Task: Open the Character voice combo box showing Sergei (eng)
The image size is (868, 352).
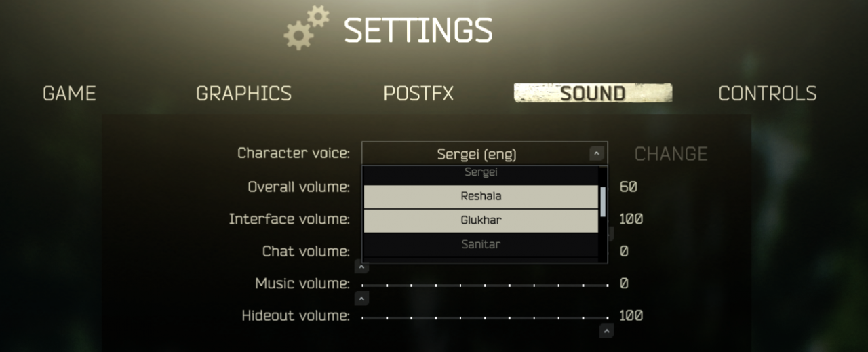Action: coord(485,154)
